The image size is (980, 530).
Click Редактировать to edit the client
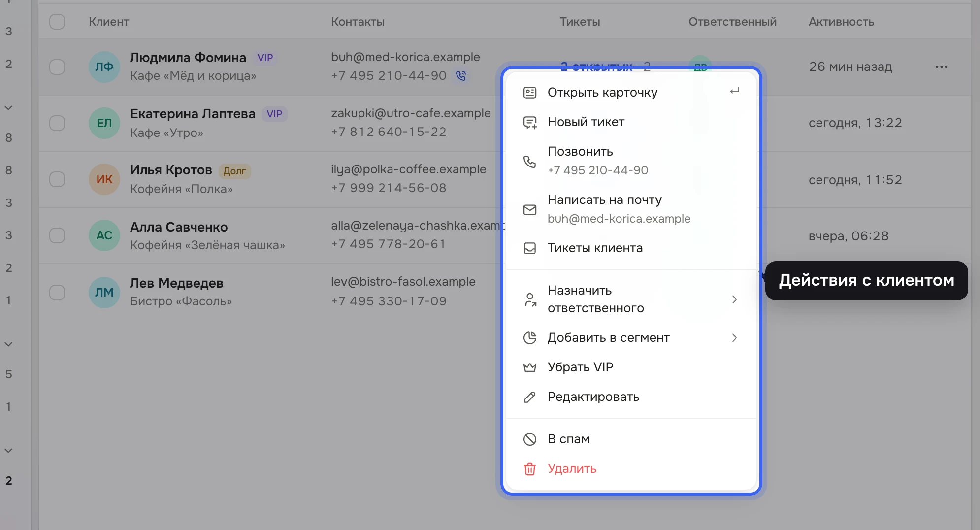pyautogui.click(x=631, y=397)
